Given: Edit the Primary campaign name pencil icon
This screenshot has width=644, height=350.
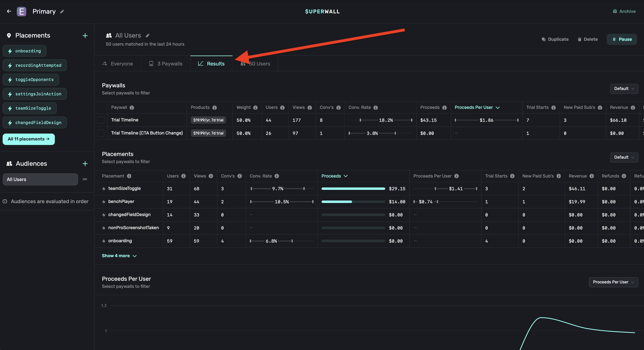Looking at the screenshot, I should point(62,11).
